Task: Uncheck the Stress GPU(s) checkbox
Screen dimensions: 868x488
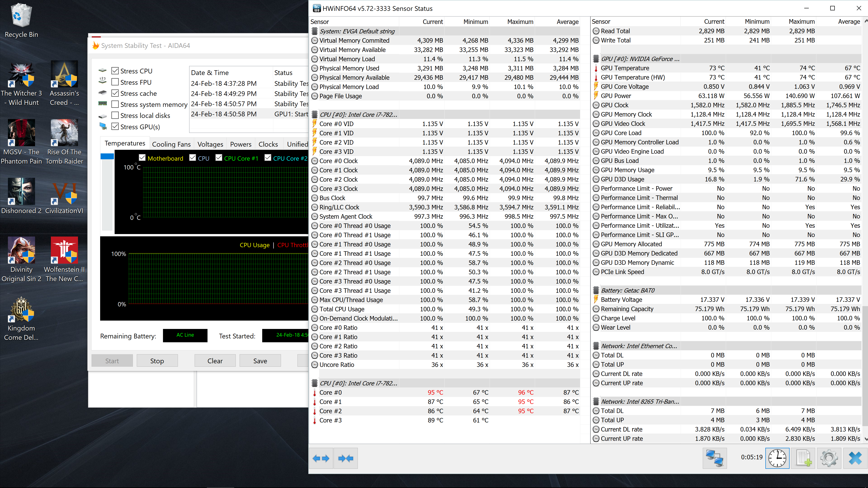Action: click(x=115, y=127)
